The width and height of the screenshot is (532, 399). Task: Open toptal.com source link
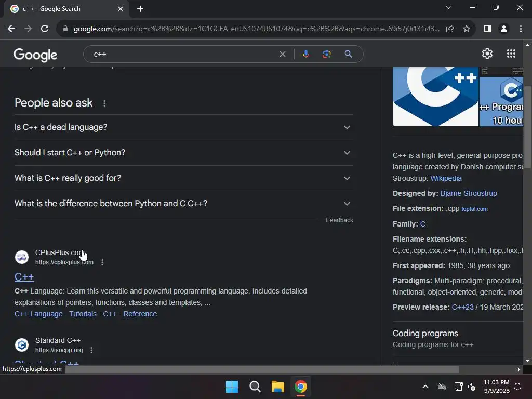click(474, 209)
